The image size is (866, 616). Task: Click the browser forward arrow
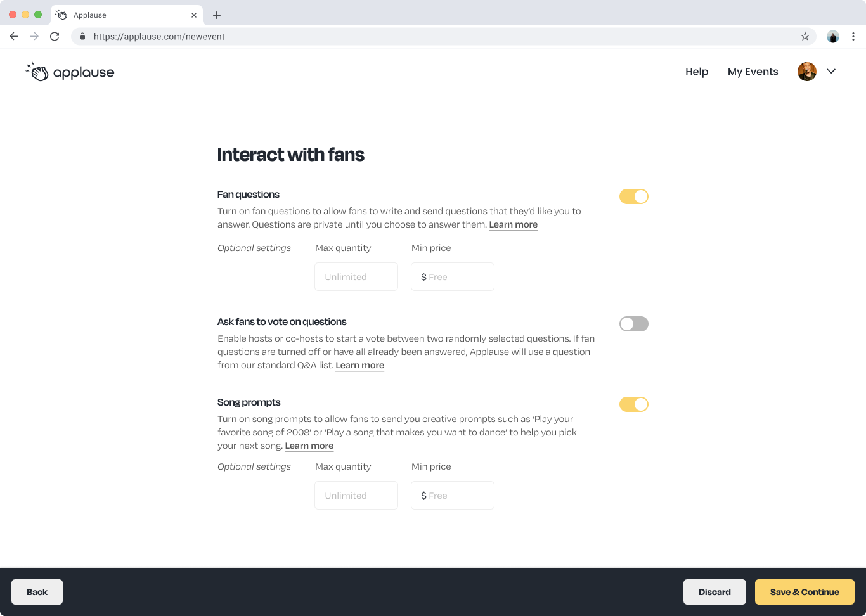click(x=34, y=36)
